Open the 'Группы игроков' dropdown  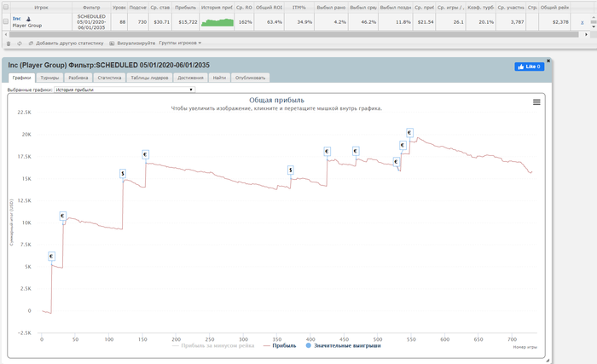[x=180, y=43]
